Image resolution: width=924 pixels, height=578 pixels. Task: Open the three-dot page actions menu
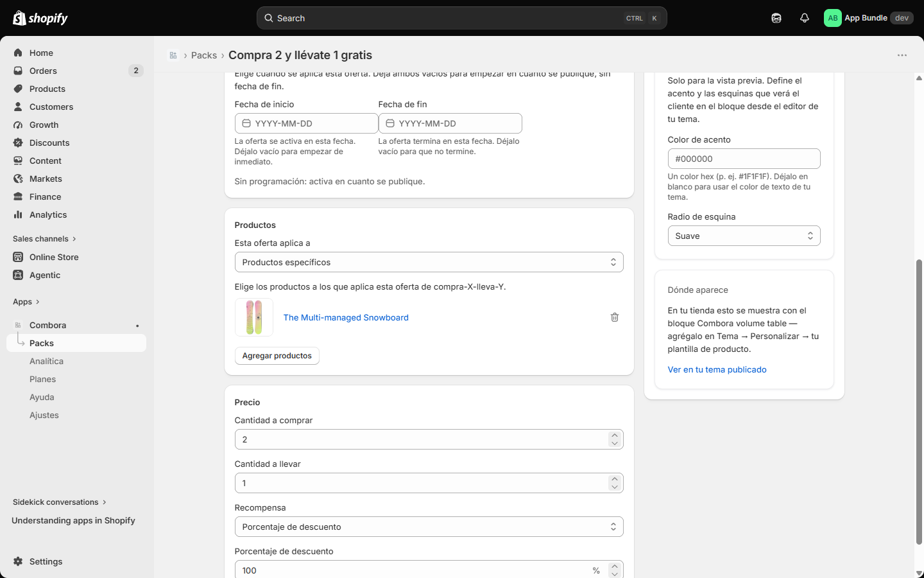click(x=902, y=55)
